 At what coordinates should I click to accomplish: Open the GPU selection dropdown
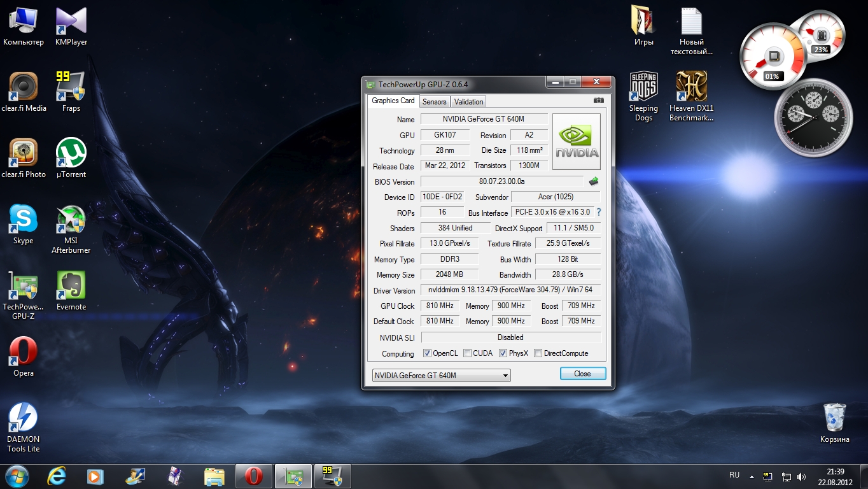(441, 375)
